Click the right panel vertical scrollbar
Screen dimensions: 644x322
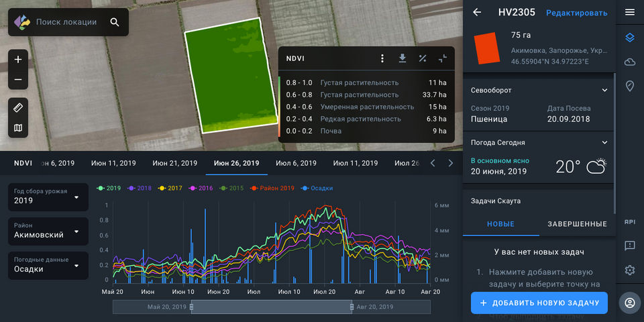point(614,144)
